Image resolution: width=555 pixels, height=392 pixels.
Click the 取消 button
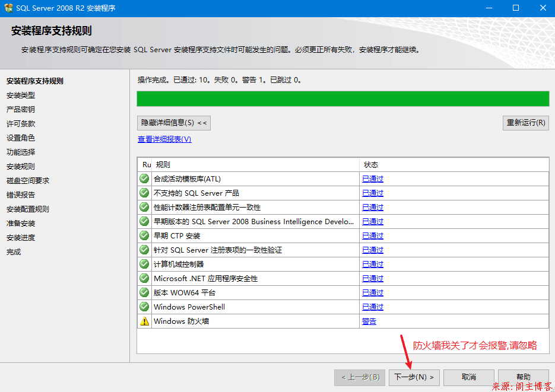coord(469,378)
